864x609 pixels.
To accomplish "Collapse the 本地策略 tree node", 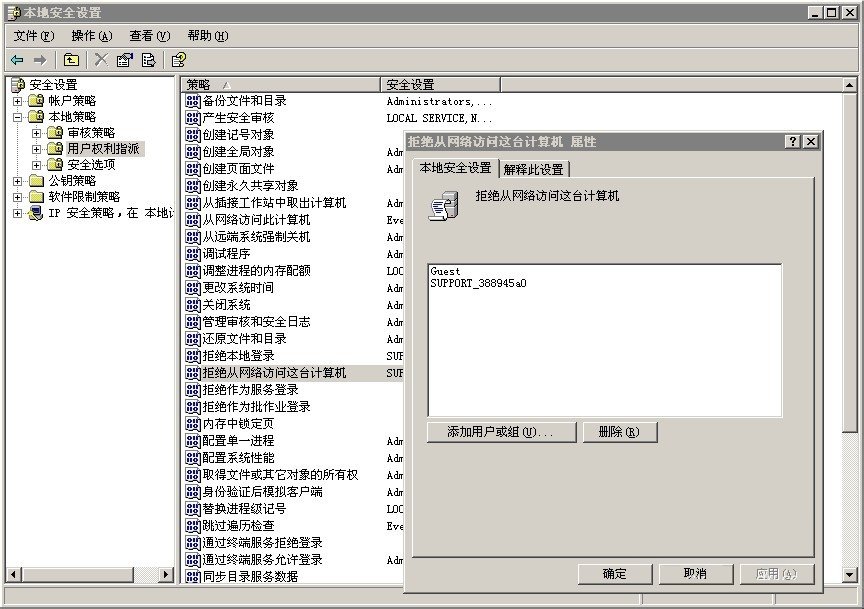I will point(18,116).
